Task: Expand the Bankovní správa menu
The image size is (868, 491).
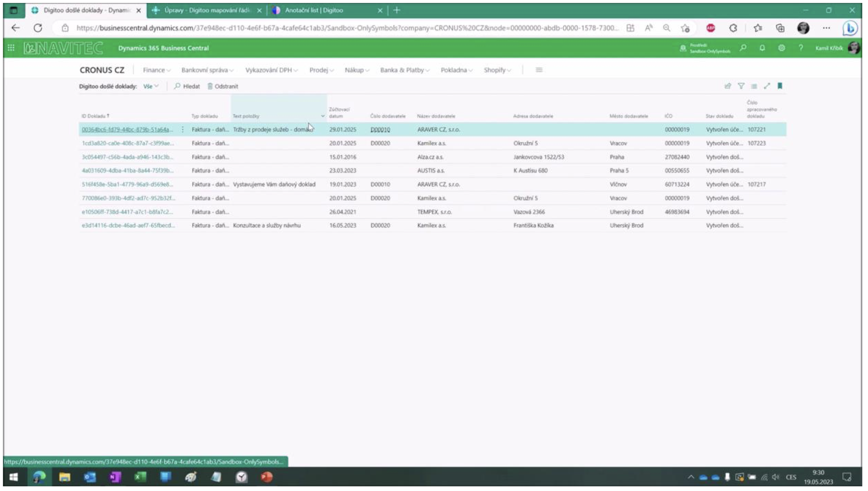Action: tap(207, 70)
